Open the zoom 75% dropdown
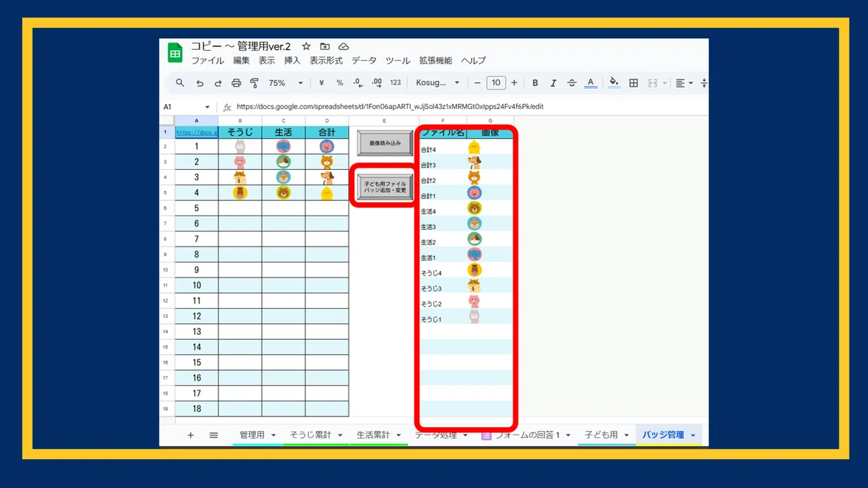The height and width of the screenshot is (488, 868). coord(286,83)
